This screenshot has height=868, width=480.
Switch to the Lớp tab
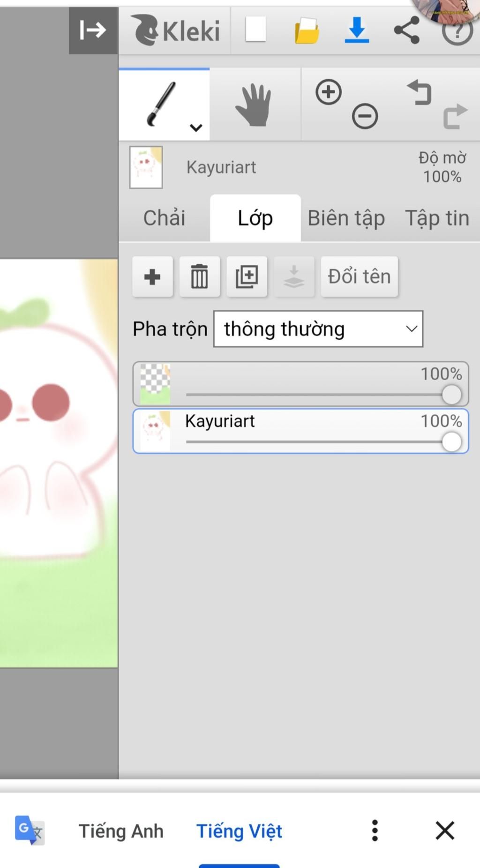coord(255,218)
